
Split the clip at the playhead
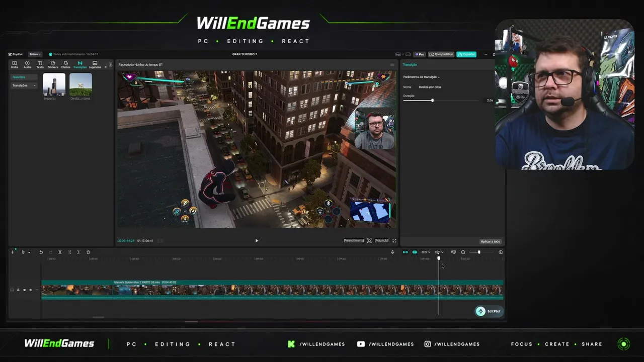point(60,252)
